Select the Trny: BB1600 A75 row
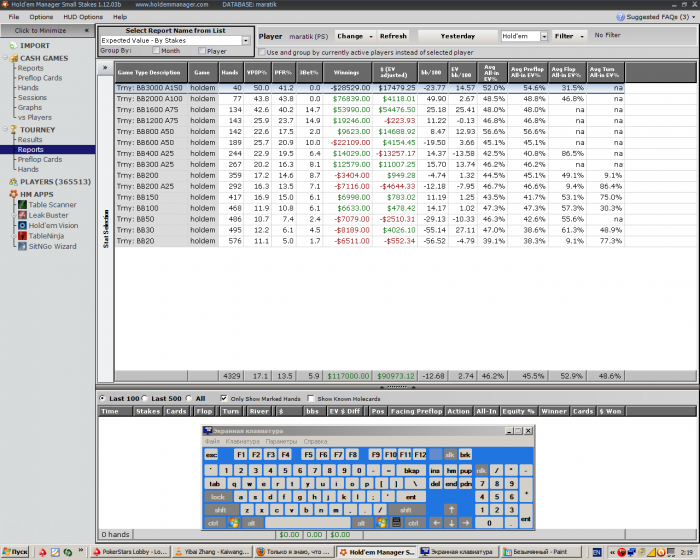Image resolution: width=700 pixels, height=560 pixels. [x=369, y=110]
